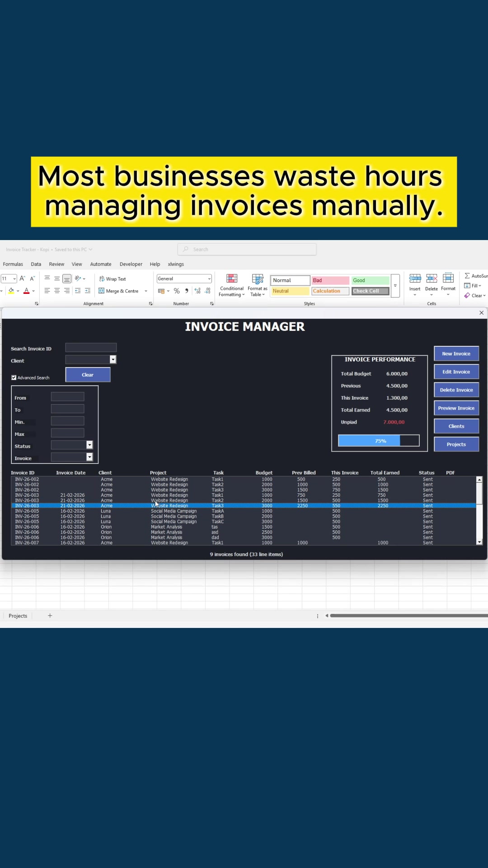Increase font size with the A icon
Image resolution: width=488 pixels, height=868 pixels.
pos(22,278)
